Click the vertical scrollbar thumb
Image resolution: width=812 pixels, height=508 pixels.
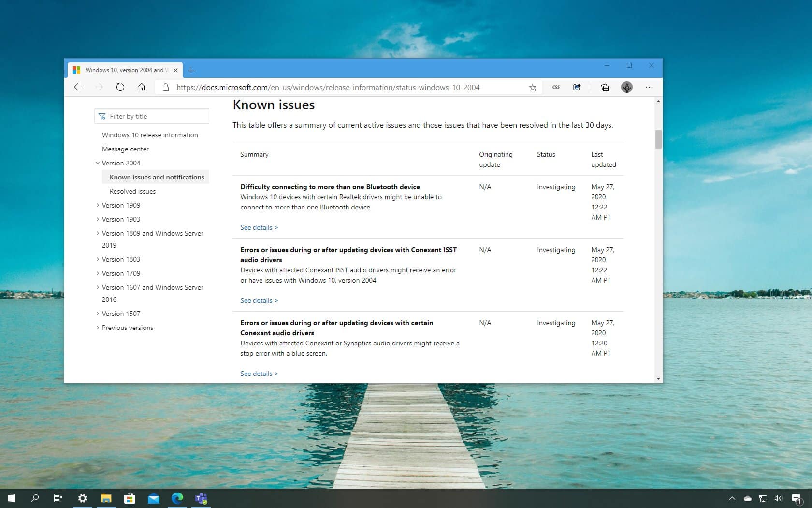pos(658,139)
